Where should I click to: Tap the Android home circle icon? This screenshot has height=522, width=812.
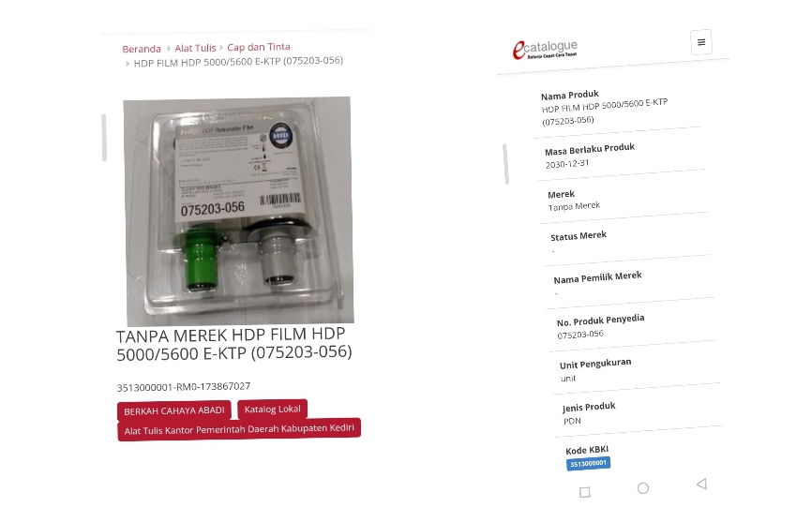pyautogui.click(x=643, y=488)
